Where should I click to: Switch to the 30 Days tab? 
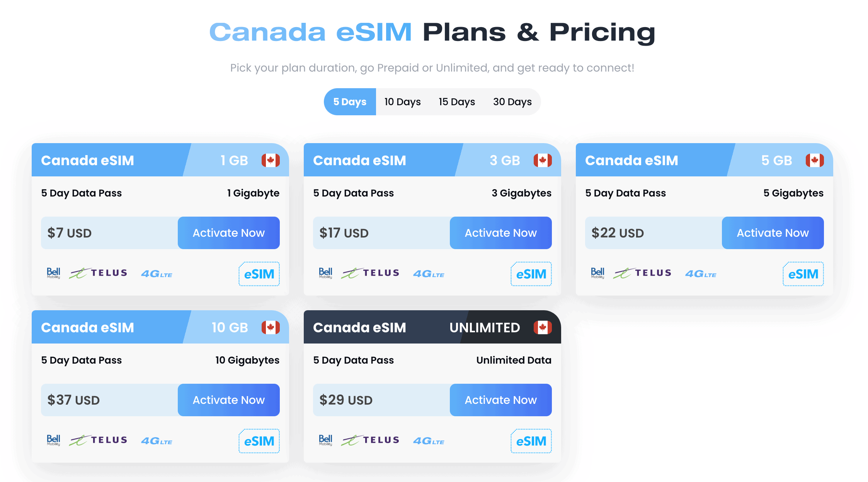[512, 102]
